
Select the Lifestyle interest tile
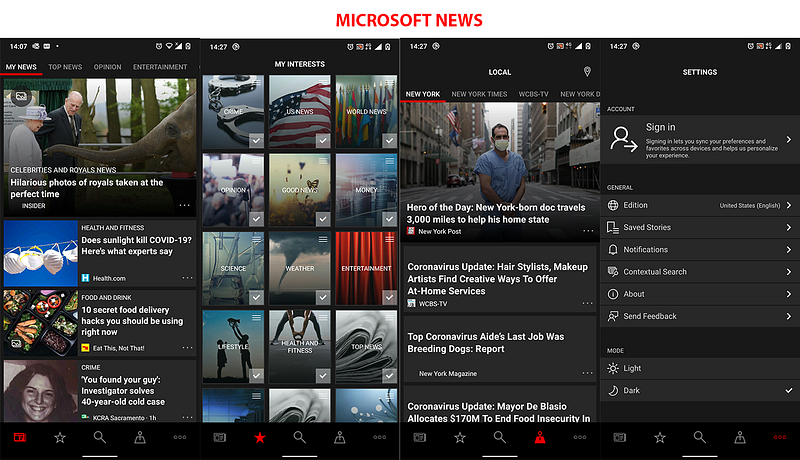(x=233, y=347)
